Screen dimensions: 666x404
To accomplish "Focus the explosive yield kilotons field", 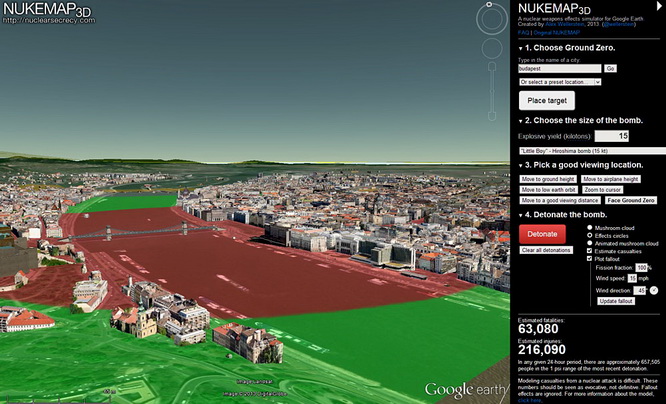I will pyautogui.click(x=612, y=136).
